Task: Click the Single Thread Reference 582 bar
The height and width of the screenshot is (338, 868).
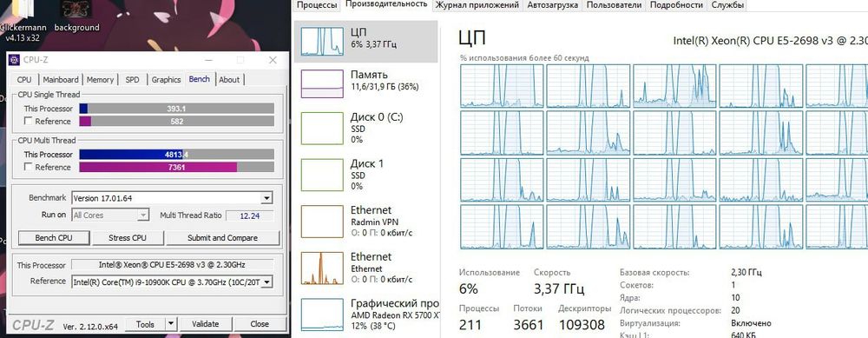Action: coord(176,122)
